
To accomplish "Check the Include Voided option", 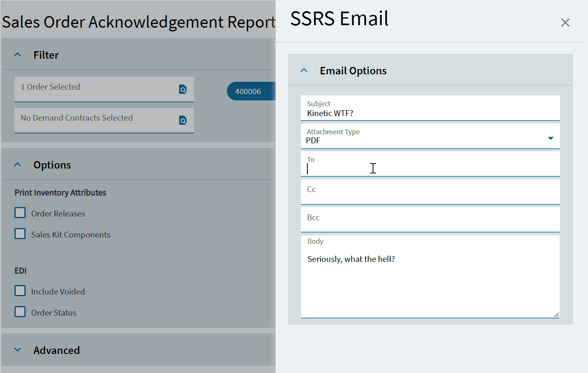I will [x=20, y=291].
